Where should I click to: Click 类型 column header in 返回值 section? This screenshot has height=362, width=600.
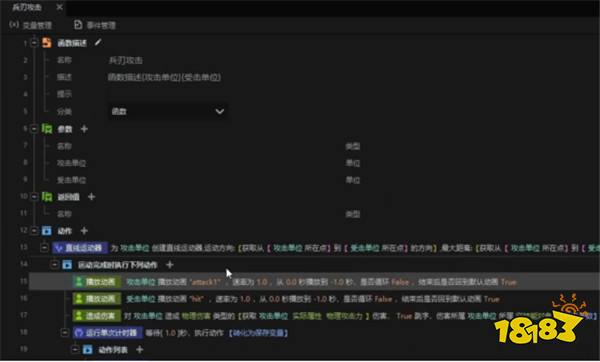353,214
